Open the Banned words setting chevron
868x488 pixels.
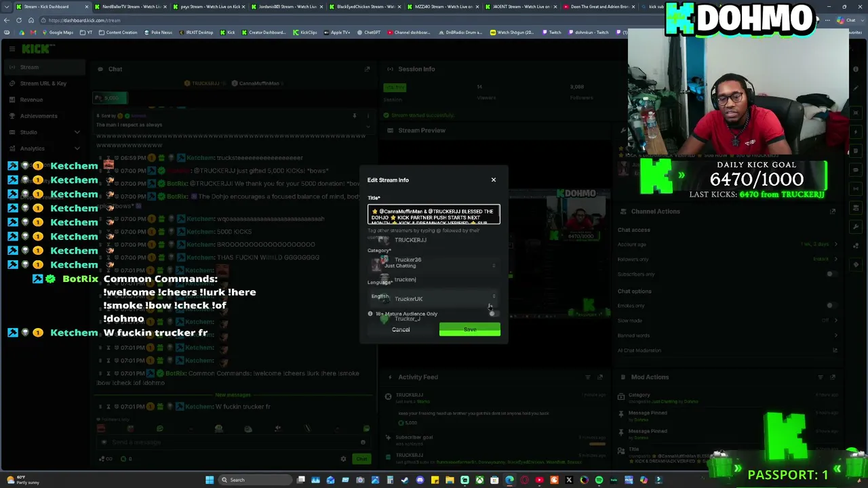835,335
